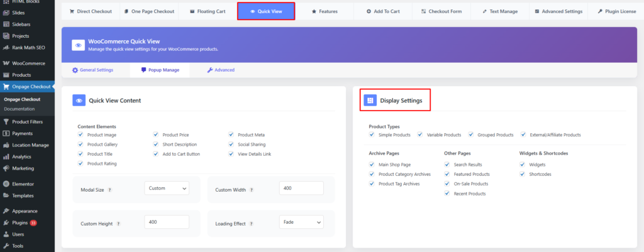Expand the Onpage Checkout sidebar menu
This screenshot has width=644, height=252.
tap(26, 87)
